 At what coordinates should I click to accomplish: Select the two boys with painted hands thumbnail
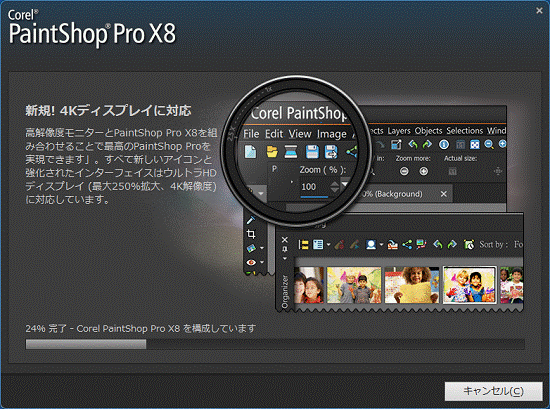click(354, 285)
